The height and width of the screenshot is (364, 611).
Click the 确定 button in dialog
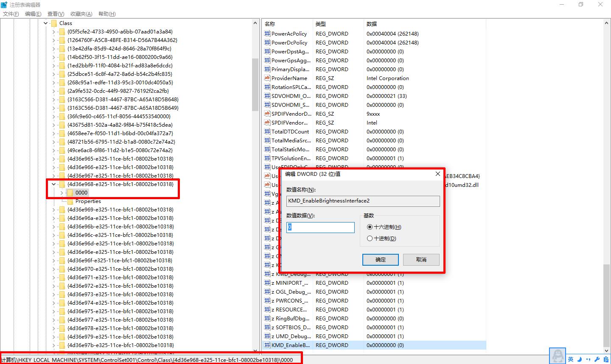tap(380, 260)
